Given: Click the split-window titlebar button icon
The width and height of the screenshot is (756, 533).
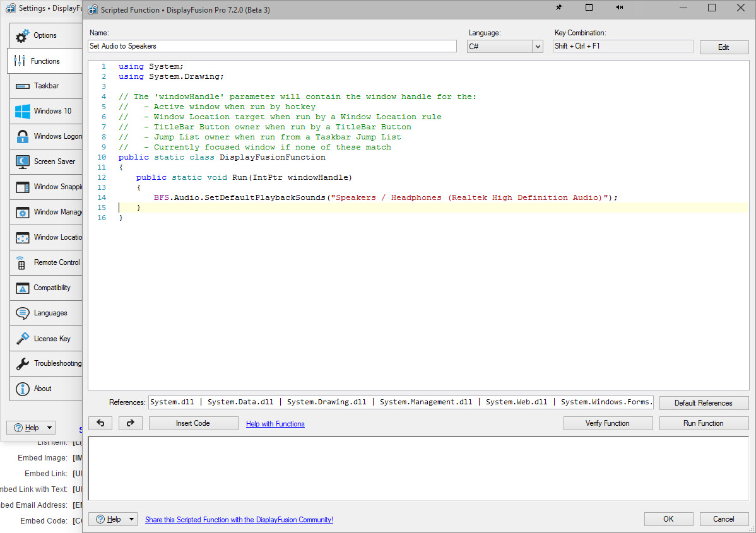Looking at the screenshot, I should click(x=589, y=8).
